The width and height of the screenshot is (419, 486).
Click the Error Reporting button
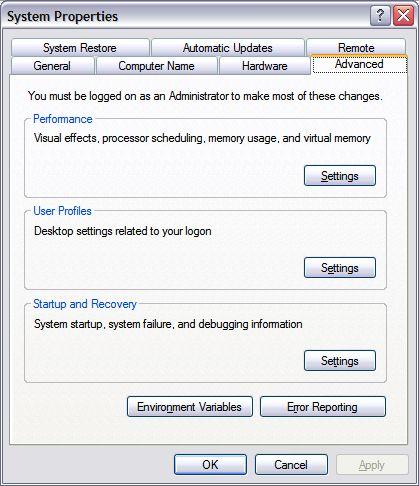tap(323, 407)
